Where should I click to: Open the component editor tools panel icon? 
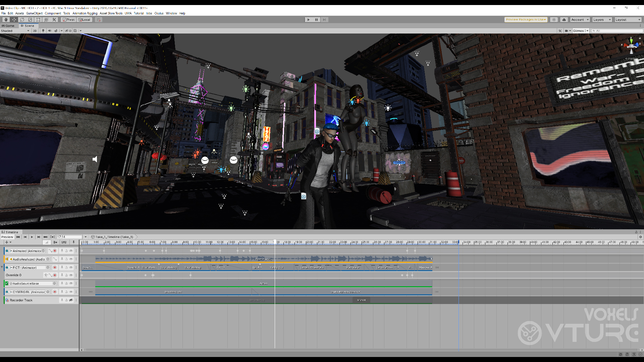(x=560, y=31)
